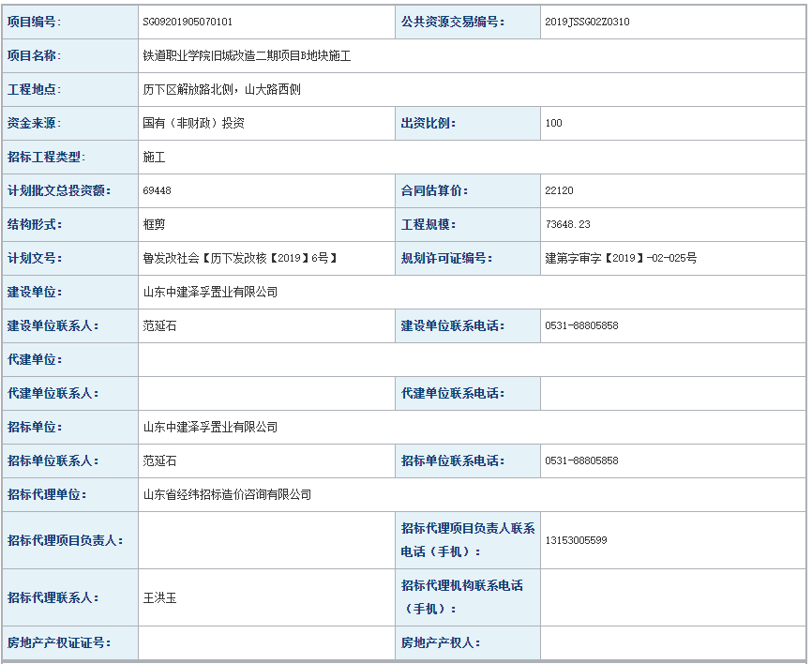Click the empty 代建单位 value cell
This screenshot has width=812, height=664.
[x=471, y=359]
